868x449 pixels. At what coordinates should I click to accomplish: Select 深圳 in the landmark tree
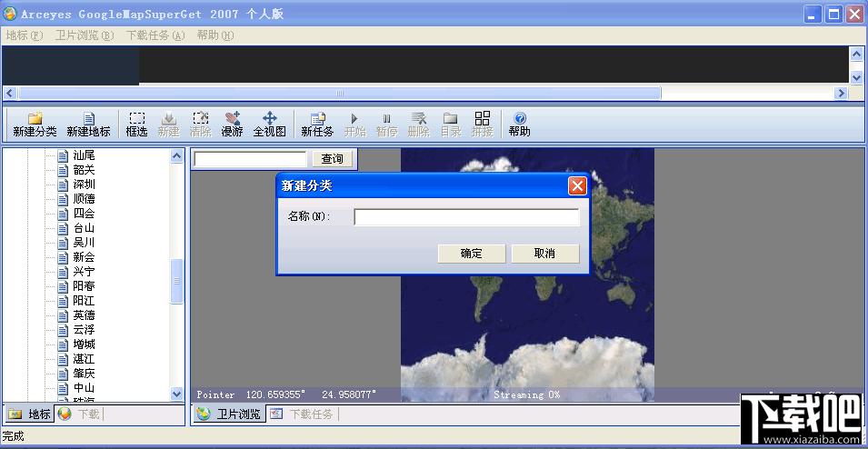(85, 185)
